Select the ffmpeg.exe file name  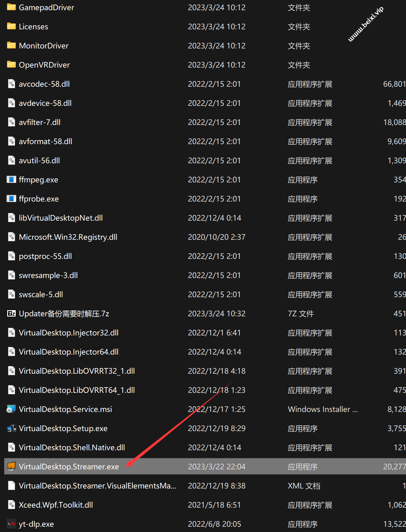(x=38, y=180)
